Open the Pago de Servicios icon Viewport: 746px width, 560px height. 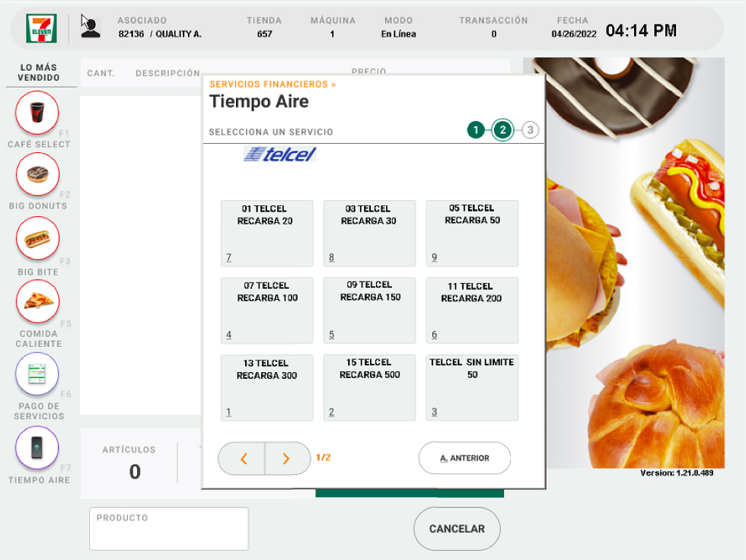coord(37,374)
